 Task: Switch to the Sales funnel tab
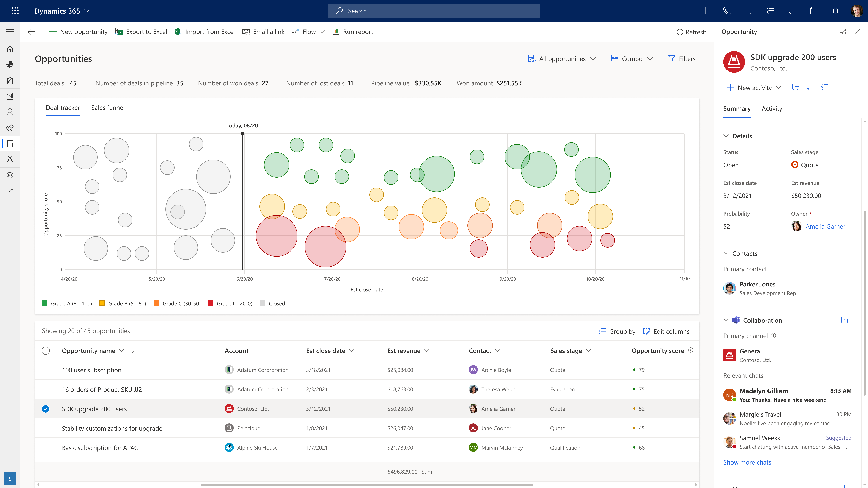tap(108, 107)
